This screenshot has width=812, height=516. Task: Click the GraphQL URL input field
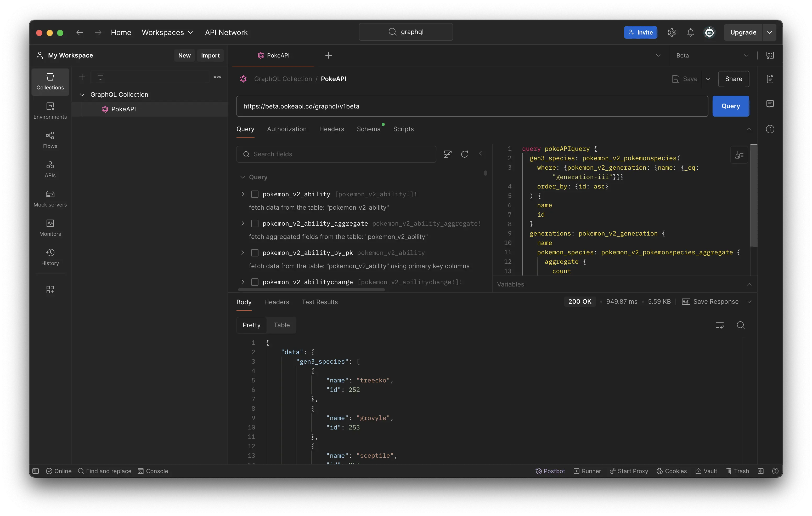(472, 106)
